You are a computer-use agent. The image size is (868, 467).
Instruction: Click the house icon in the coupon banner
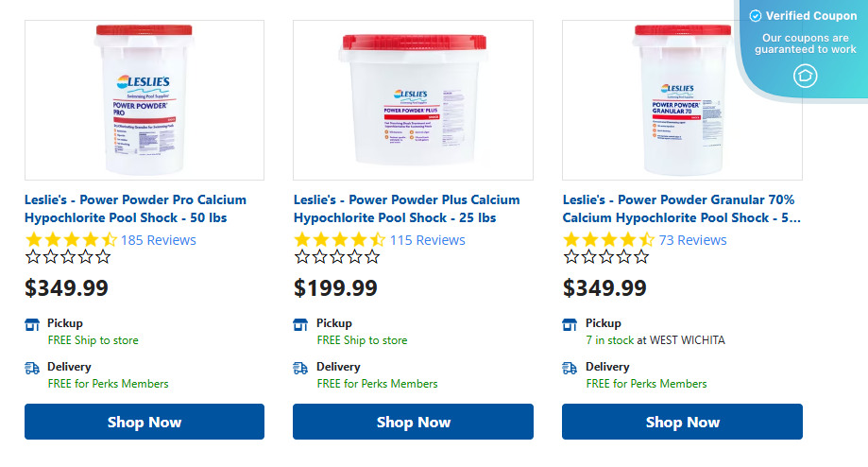(805, 76)
